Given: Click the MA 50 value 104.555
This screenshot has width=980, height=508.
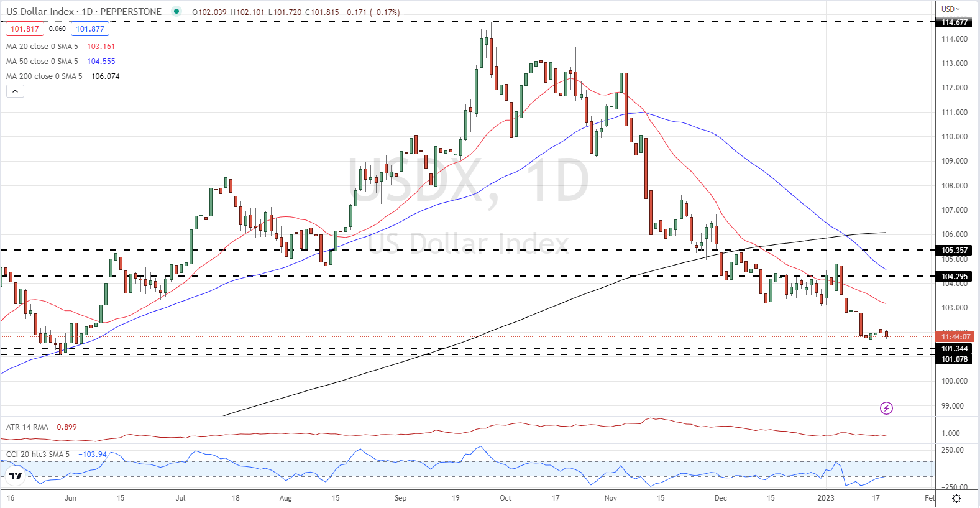Looking at the screenshot, I should point(101,62).
